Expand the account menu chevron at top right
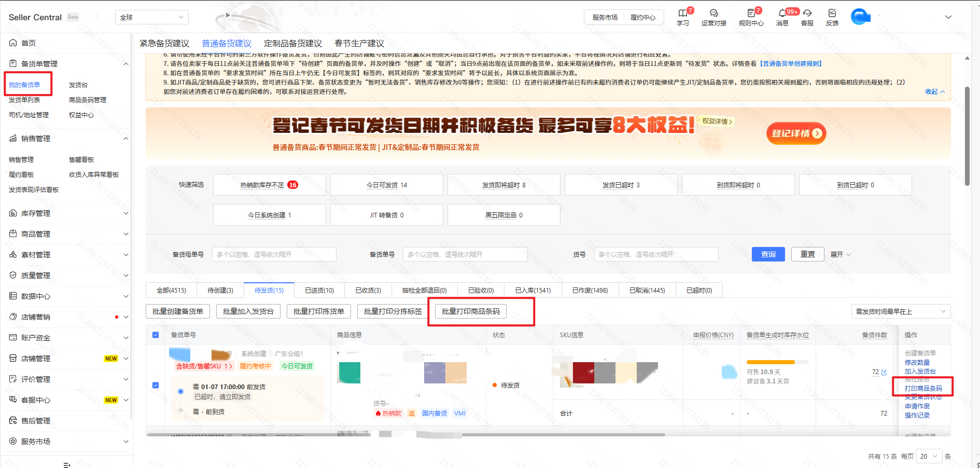Screen dimensions: 980x468 coord(948,17)
